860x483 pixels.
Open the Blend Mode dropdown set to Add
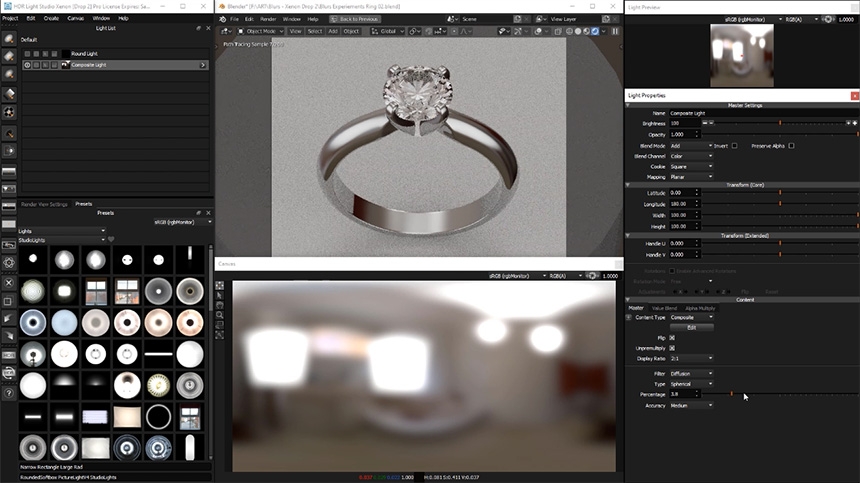[x=691, y=146]
